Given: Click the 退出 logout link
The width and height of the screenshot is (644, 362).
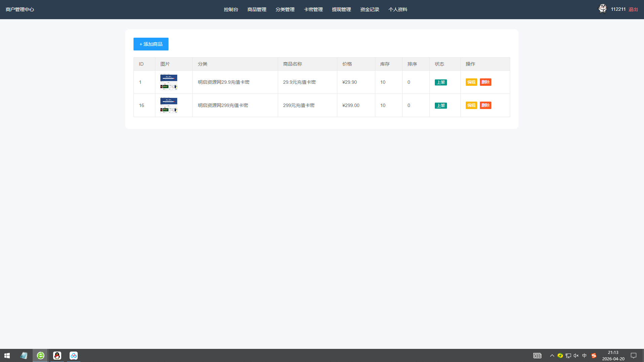Looking at the screenshot, I should pos(633,9).
